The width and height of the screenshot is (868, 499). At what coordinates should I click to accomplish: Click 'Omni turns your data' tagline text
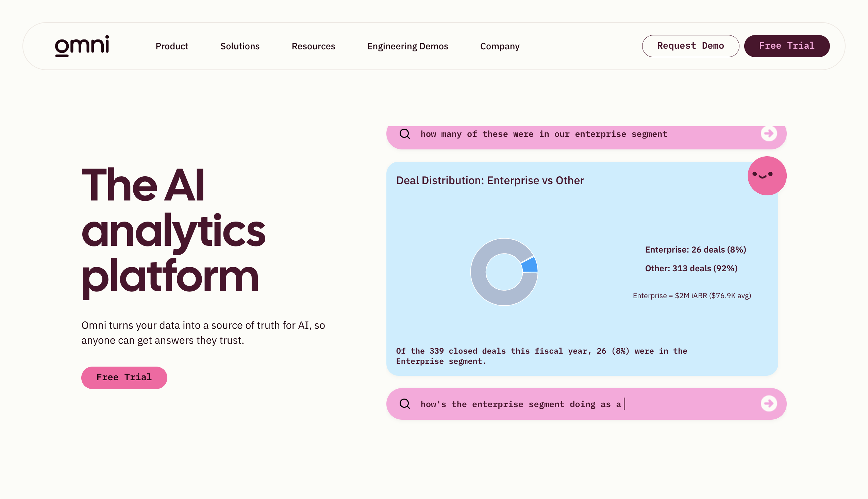[x=203, y=333]
